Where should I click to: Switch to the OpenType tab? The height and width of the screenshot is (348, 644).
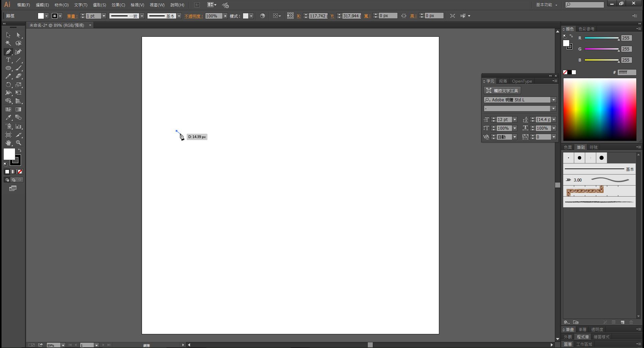click(x=522, y=81)
